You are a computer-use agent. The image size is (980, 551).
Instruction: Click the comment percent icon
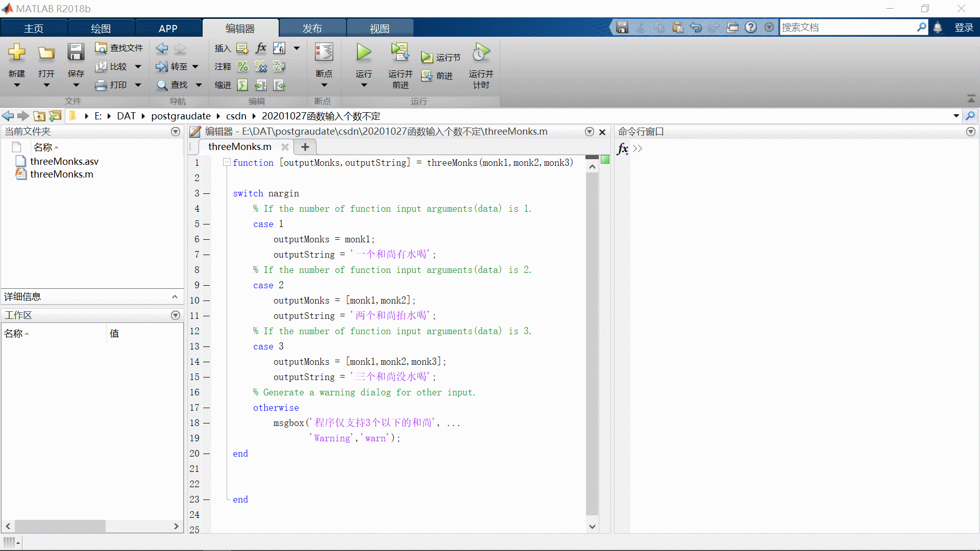point(242,66)
